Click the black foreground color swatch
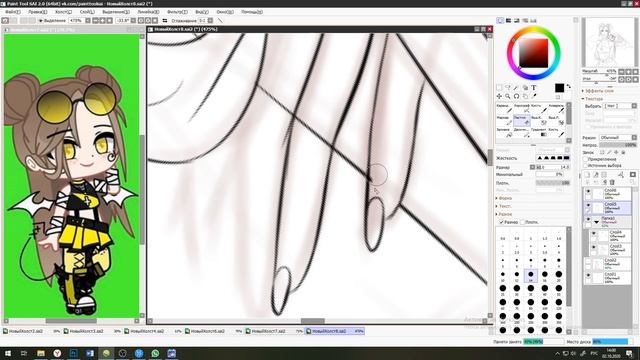The height and width of the screenshot is (360, 640). pyautogui.click(x=559, y=88)
